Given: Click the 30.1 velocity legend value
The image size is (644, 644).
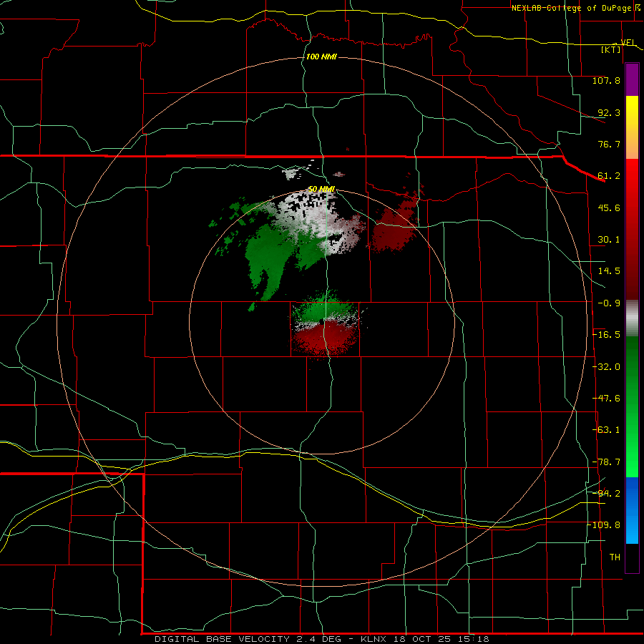Looking at the screenshot, I should click(x=609, y=240).
